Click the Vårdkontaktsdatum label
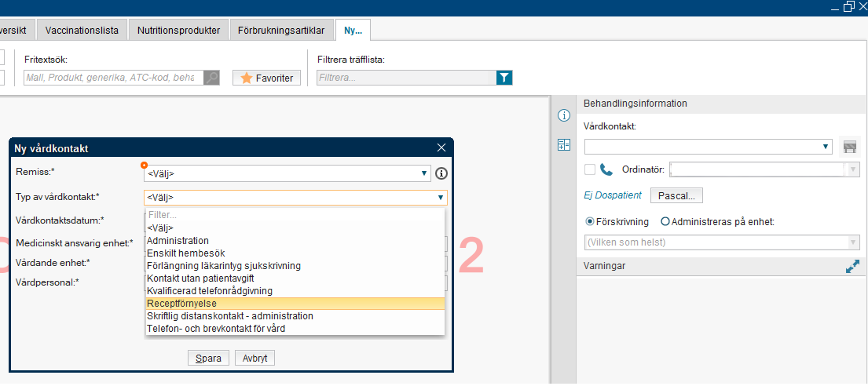The height and width of the screenshot is (386, 868). tap(60, 220)
